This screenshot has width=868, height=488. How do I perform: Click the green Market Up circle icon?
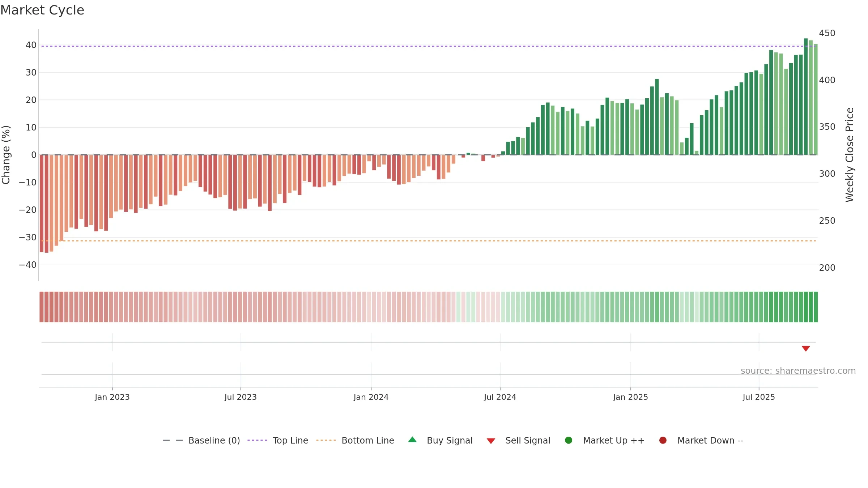coord(569,440)
